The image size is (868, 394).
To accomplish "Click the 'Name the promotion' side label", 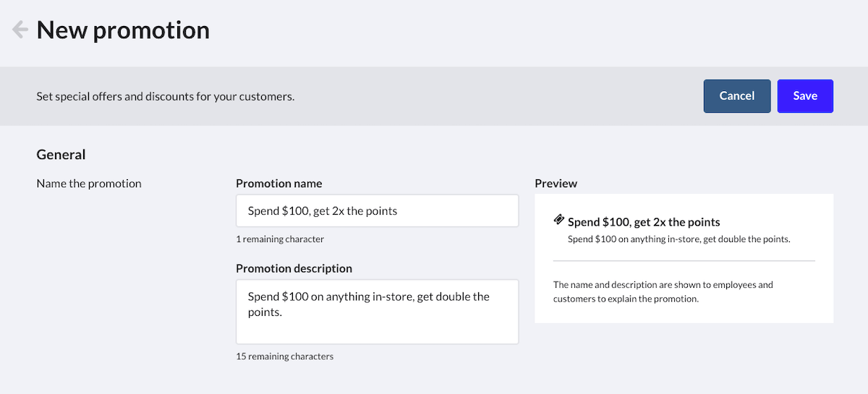I will click(x=89, y=184).
